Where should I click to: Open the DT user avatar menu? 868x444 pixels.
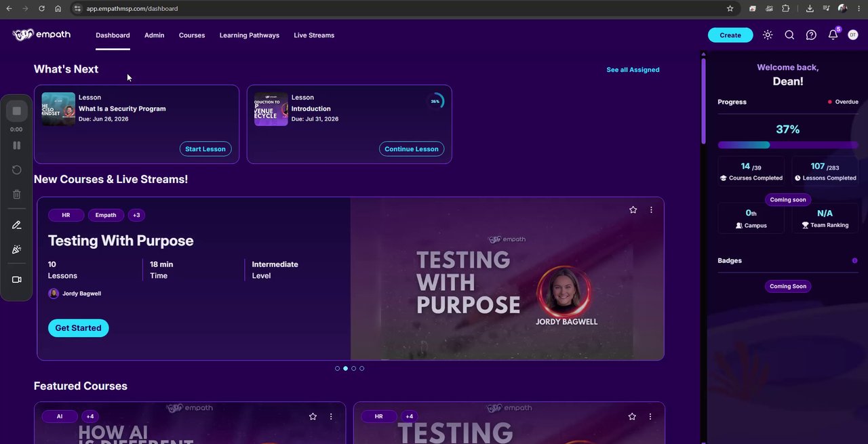(x=853, y=35)
